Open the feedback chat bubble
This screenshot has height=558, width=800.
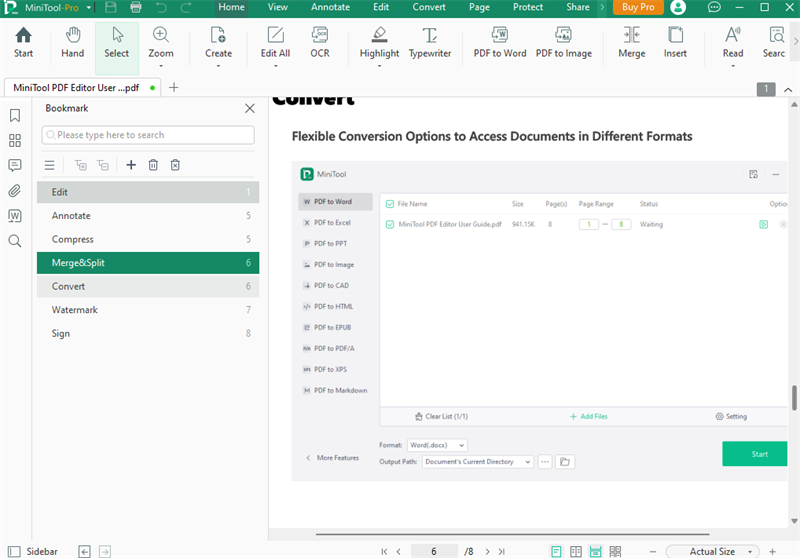pos(714,7)
